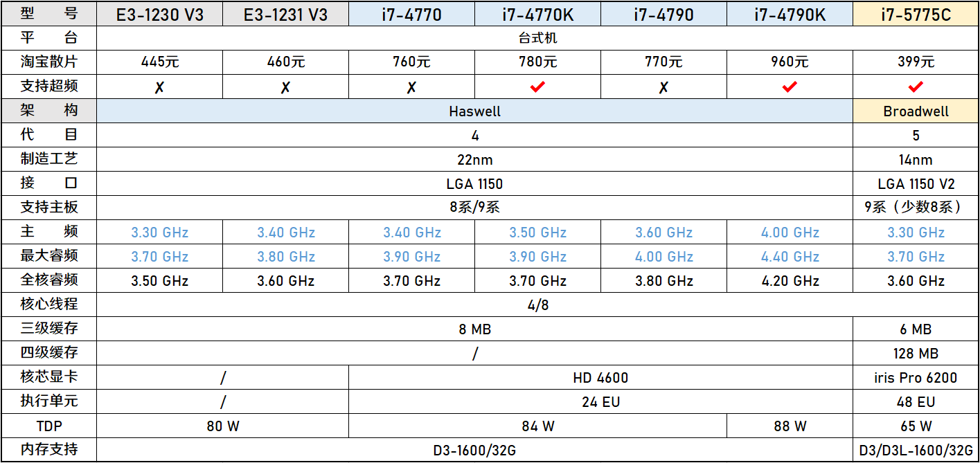Select the 核芯显卡 row label

49,377
